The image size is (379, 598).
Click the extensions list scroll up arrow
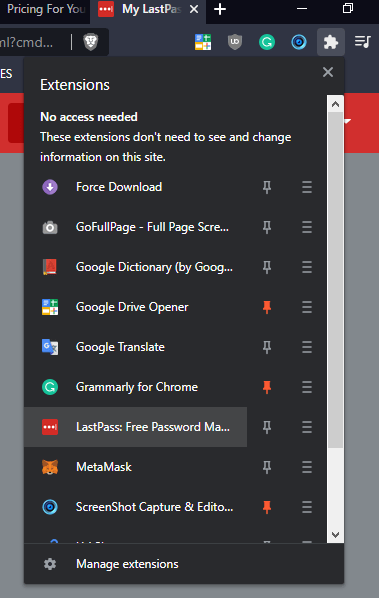336,104
